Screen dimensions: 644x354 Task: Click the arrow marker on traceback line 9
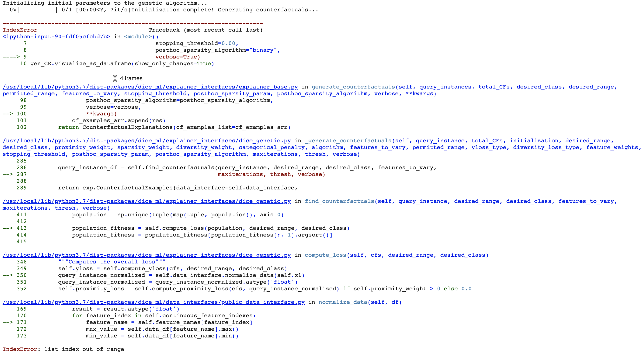[x=11, y=57]
